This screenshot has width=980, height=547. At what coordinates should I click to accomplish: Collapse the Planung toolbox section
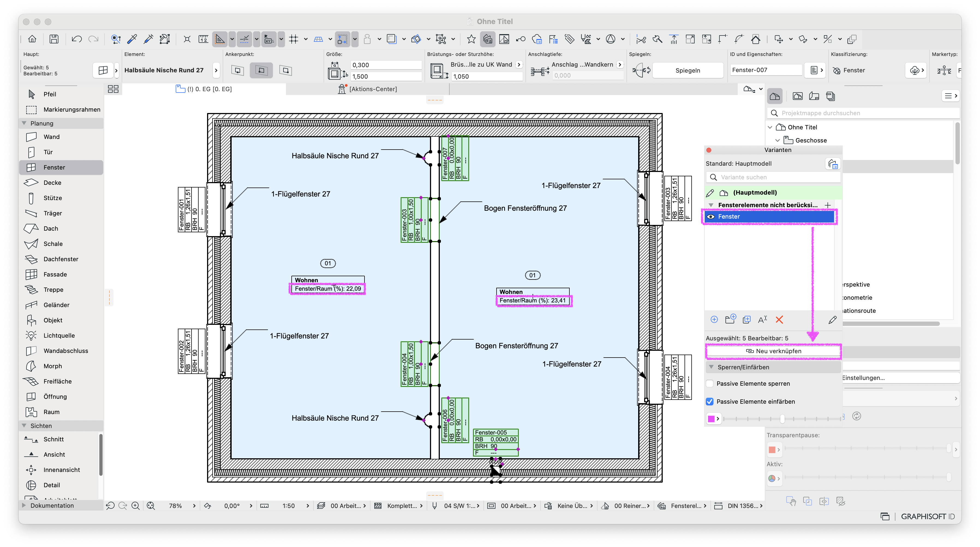(x=24, y=123)
